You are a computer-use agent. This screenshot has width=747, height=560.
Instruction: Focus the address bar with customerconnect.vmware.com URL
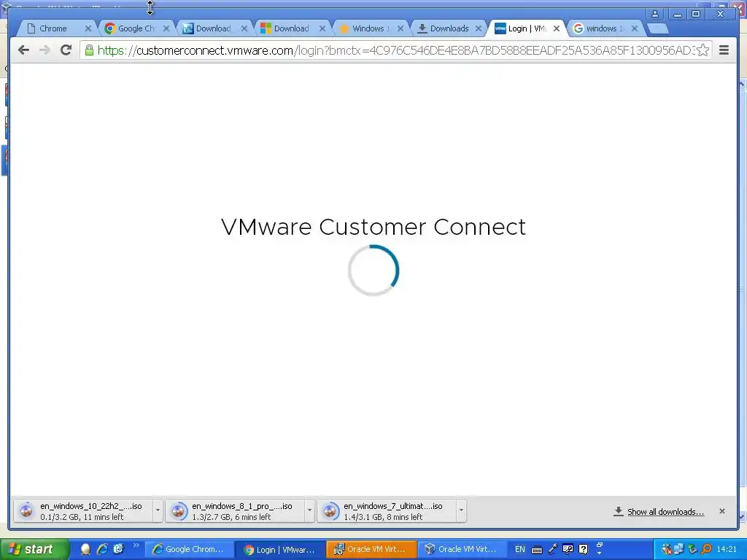coord(395,50)
